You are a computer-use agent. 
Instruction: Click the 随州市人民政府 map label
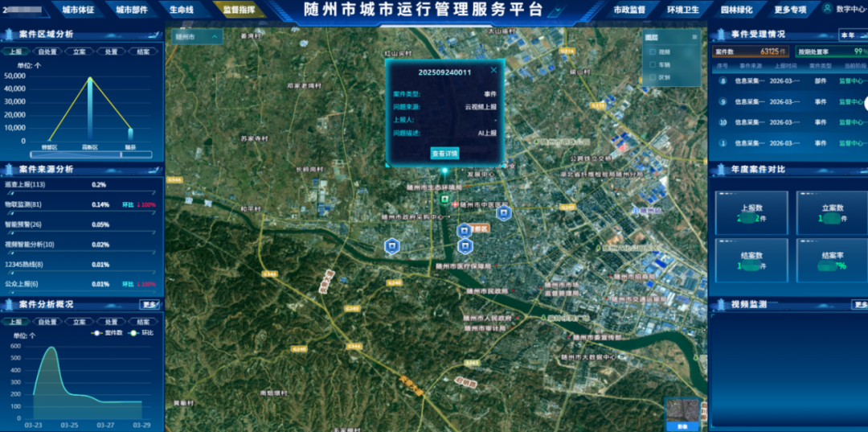tap(489, 318)
